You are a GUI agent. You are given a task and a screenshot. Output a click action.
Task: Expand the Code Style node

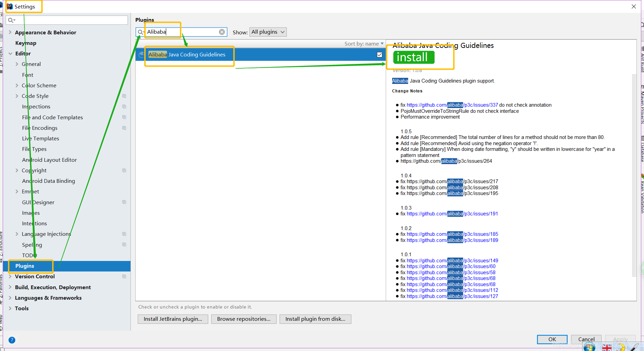click(17, 96)
